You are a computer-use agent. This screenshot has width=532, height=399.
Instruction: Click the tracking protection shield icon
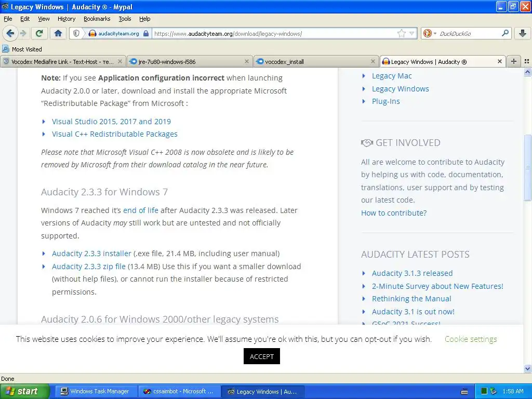click(x=76, y=33)
